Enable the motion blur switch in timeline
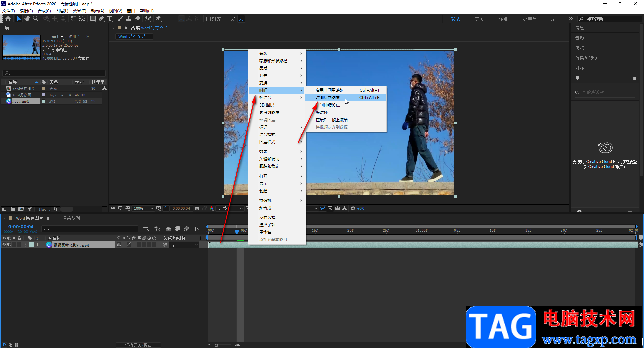The image size is (644, 348). [186, 229]
